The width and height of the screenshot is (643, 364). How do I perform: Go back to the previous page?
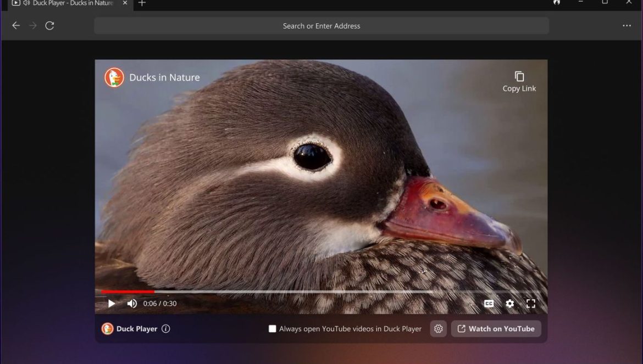tap(16, 25)
